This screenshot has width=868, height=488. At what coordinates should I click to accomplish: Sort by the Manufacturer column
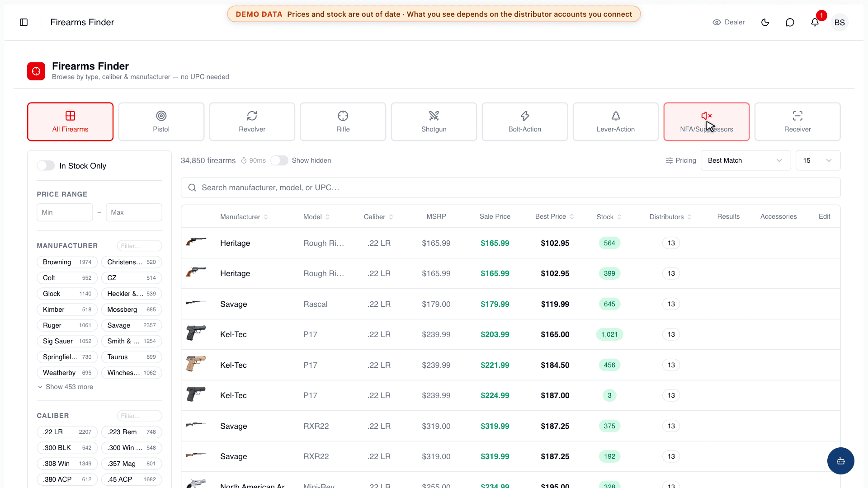(x=244, y=217)
